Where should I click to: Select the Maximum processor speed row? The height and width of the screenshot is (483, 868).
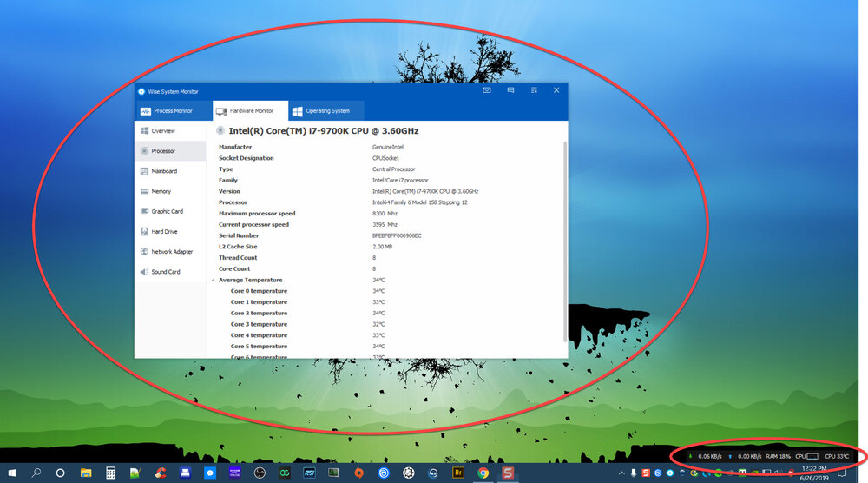coord(386,213)
